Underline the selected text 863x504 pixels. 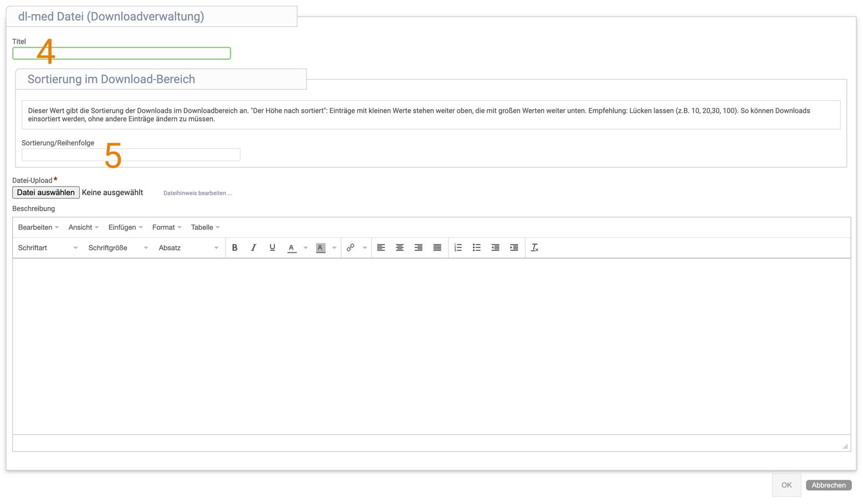coord(272,248)
